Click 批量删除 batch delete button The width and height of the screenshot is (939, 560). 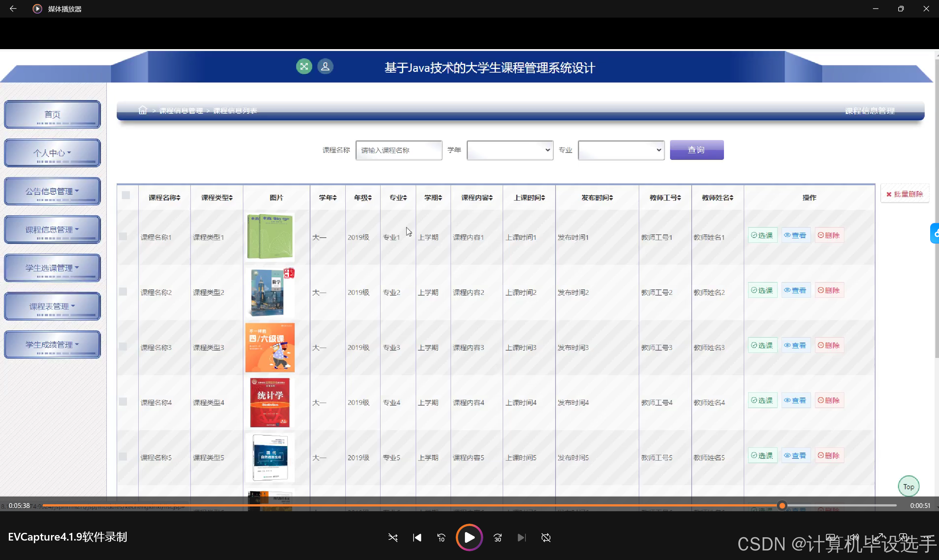[x=905, y=194]
